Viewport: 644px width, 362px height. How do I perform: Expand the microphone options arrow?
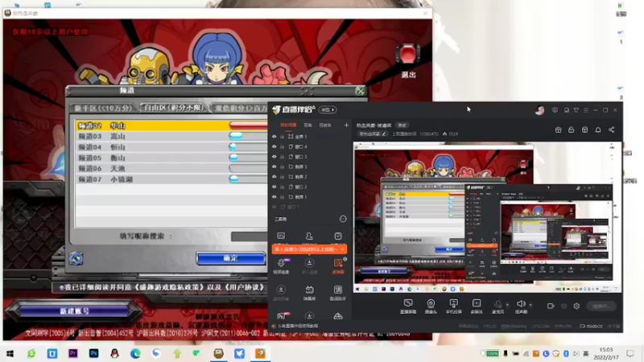507,305
